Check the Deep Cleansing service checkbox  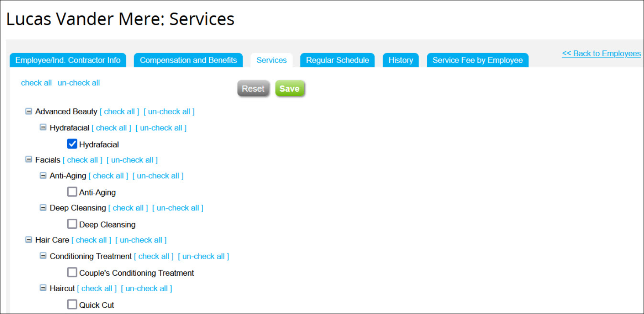click(x=72, y=224)
